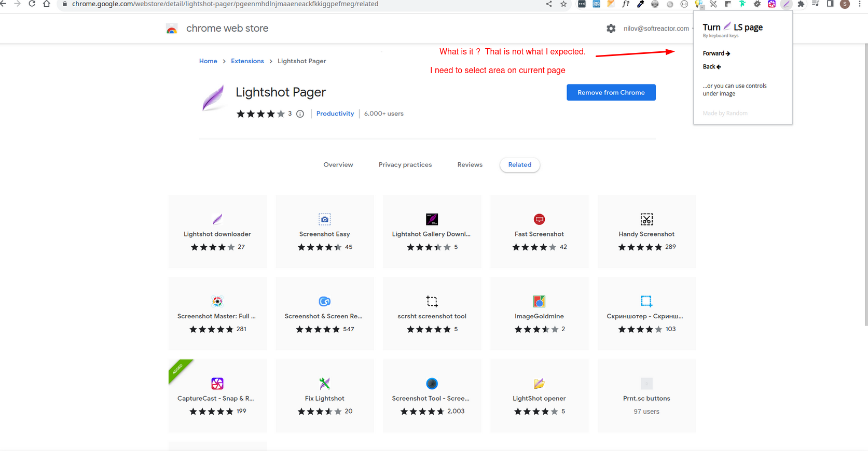868x451 pixels.
Task: Click the CSS extension icon in toolbar
Action: click(597, 4)
